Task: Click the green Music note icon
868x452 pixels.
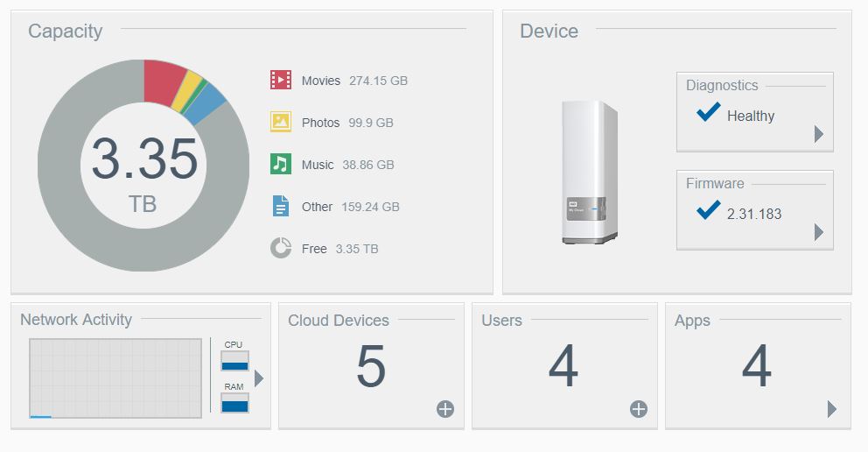Action: [281, 164]
